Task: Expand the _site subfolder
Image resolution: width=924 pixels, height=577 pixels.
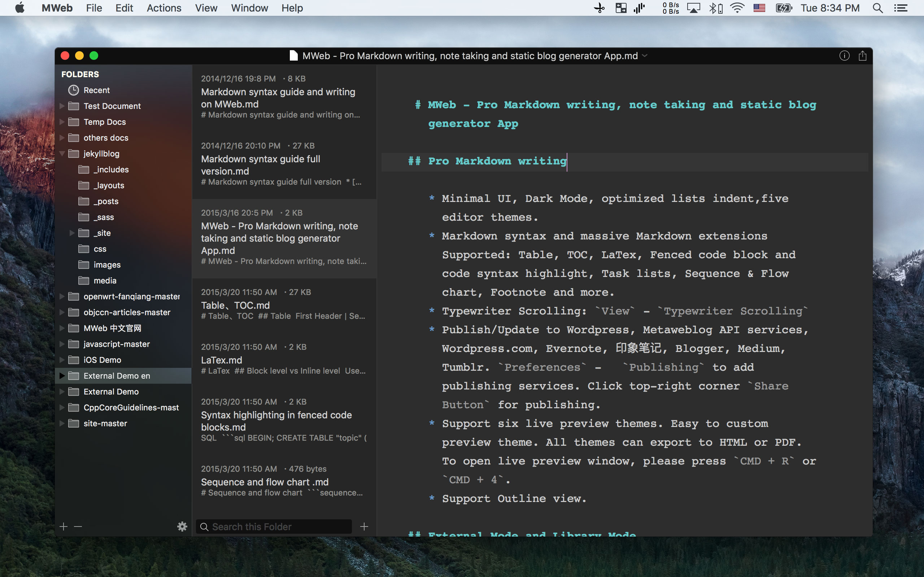Action: [72, 233]
